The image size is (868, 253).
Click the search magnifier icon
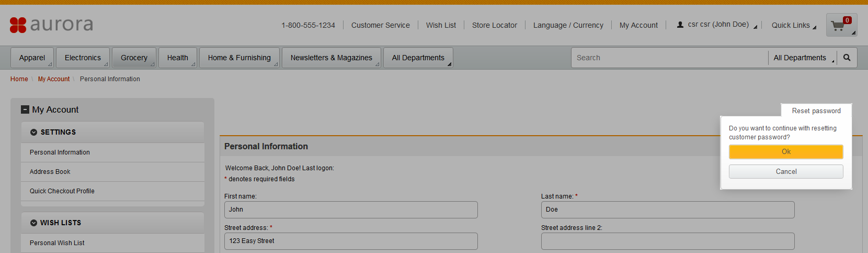point(847,58)
